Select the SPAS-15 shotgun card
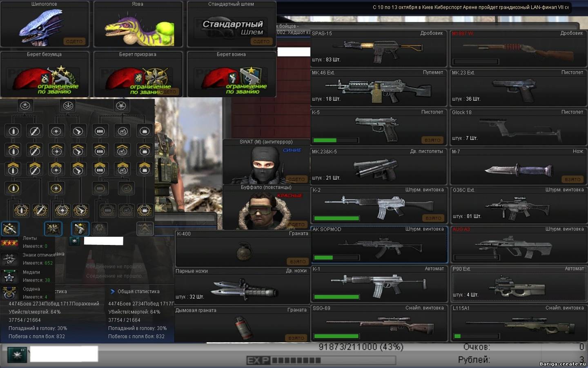588x368 pixels. (379, 48)
